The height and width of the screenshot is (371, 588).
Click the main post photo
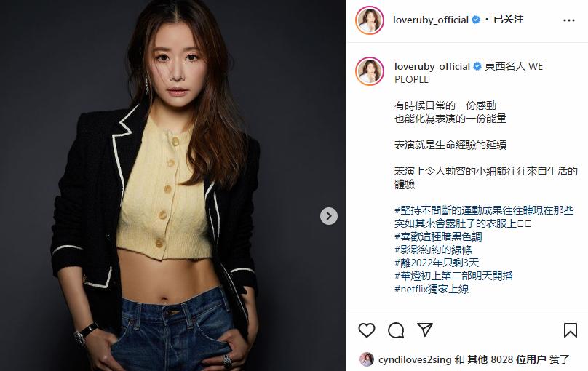coord(173,185)
